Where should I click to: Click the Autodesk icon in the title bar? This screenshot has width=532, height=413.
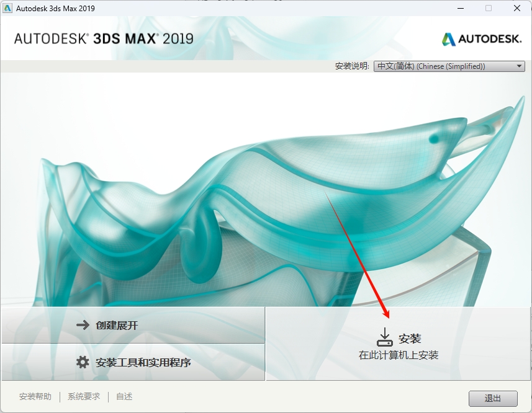pos(9,8)
